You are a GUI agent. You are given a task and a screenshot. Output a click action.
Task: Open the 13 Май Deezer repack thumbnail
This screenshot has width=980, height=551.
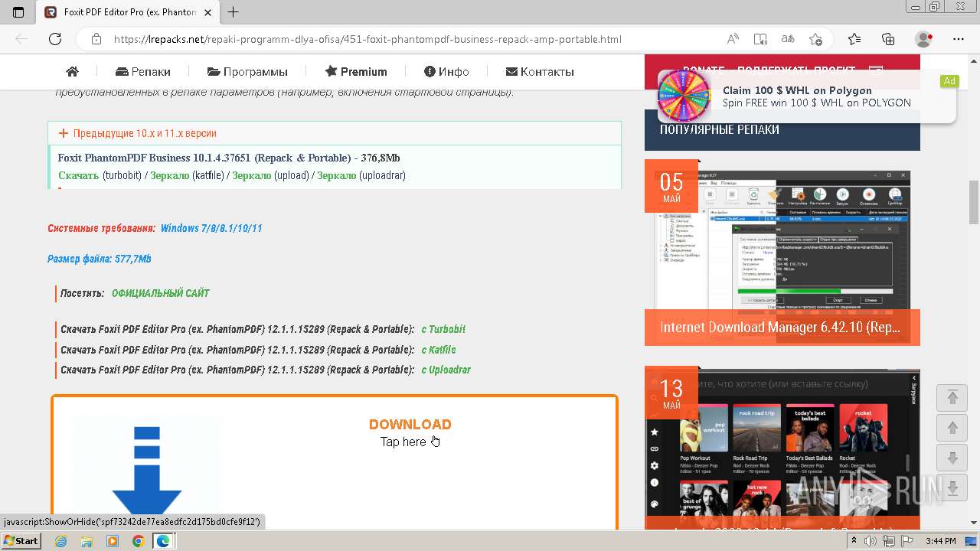point(782,448)
